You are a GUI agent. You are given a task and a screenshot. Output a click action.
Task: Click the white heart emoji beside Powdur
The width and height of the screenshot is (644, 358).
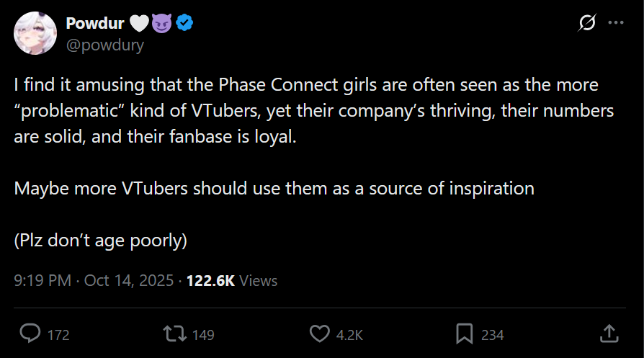(139, 24)
